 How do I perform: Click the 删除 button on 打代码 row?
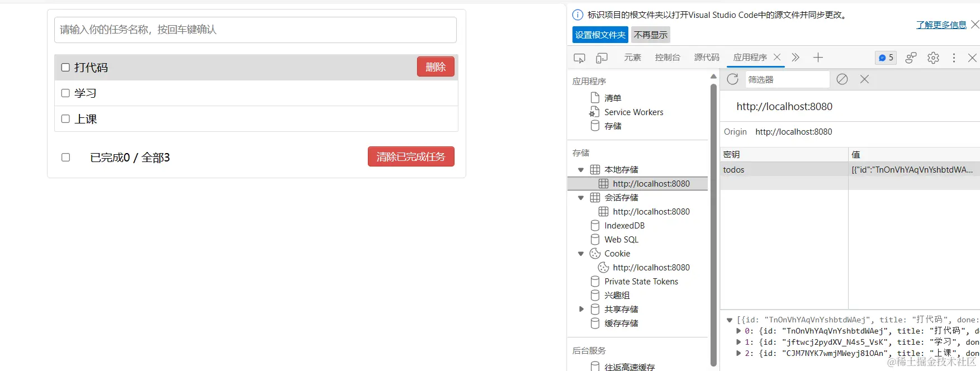435,67
